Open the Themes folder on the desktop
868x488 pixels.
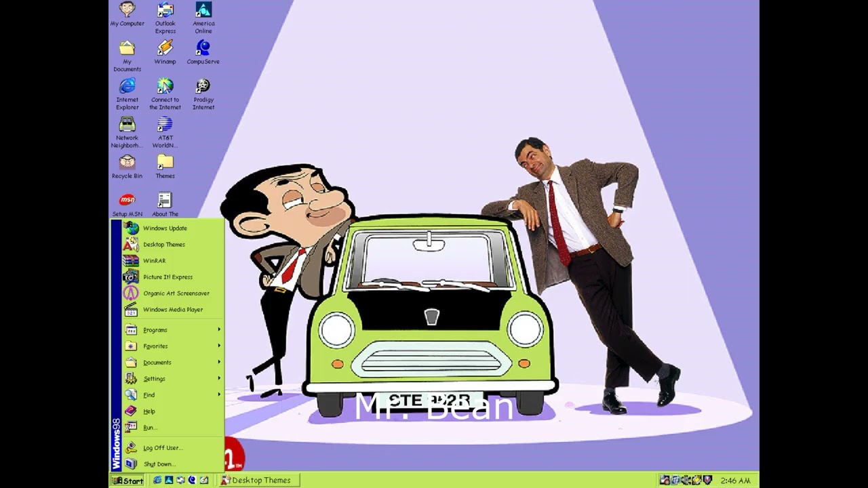(165, 167)
